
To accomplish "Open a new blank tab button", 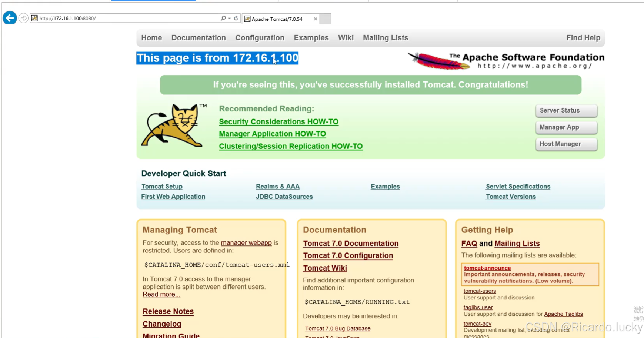I will coord(325,19).
